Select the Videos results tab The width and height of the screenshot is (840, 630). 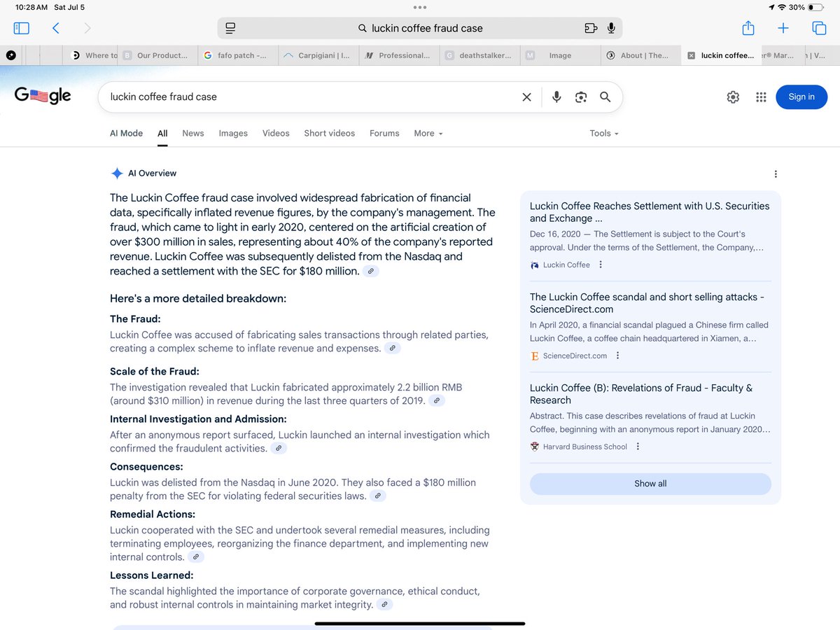click(x=276, y=133)
